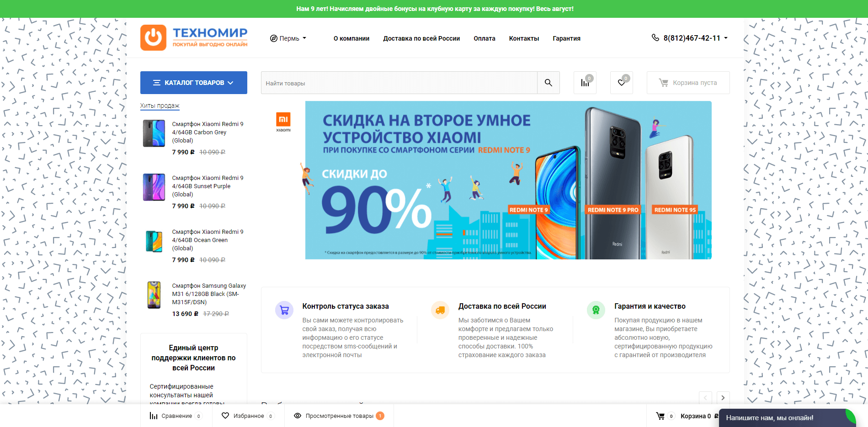
Task: Open the search by clicking magnifier icon
Action: point(548,83)
